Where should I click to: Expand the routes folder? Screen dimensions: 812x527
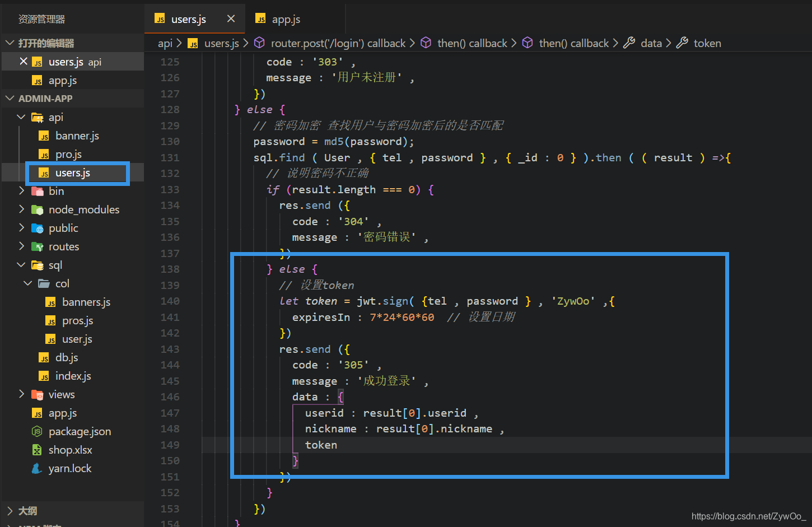[21, 246]
